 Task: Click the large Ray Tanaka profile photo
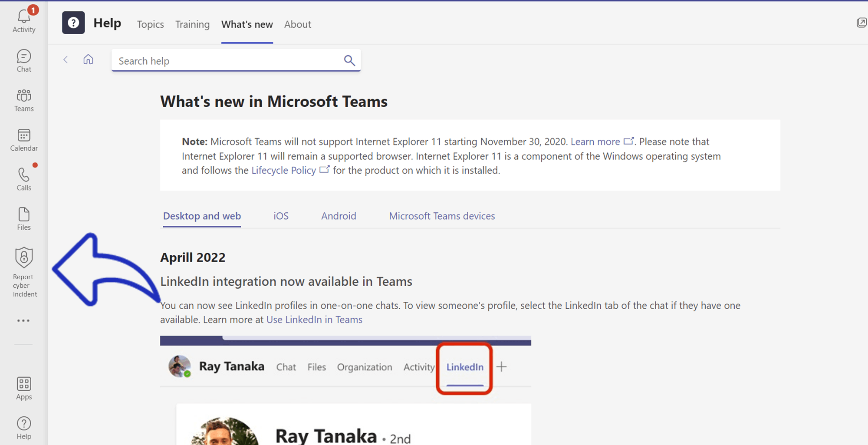pos(225,432)
